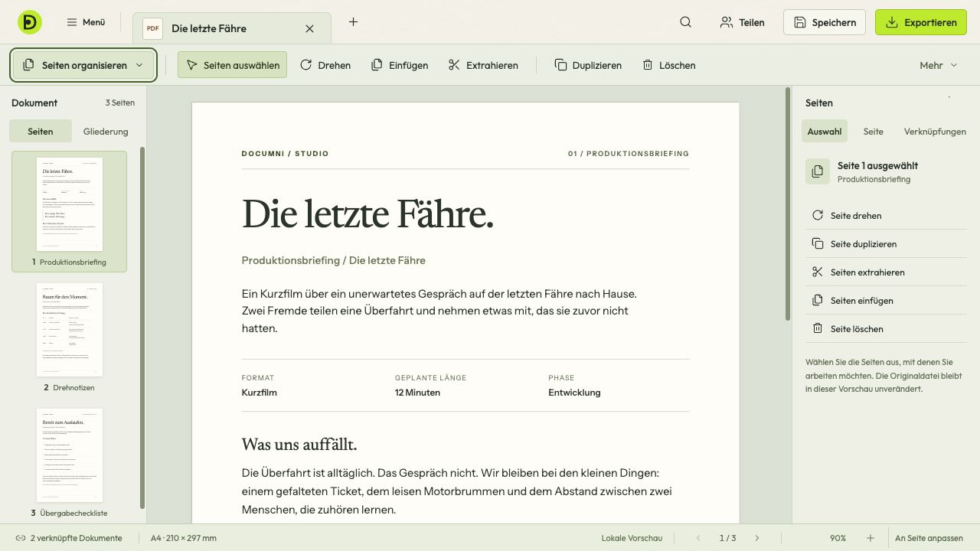980x551 pixels.
Task: Hit the Löschen trash tool
Action: click(x=669, y=65)
